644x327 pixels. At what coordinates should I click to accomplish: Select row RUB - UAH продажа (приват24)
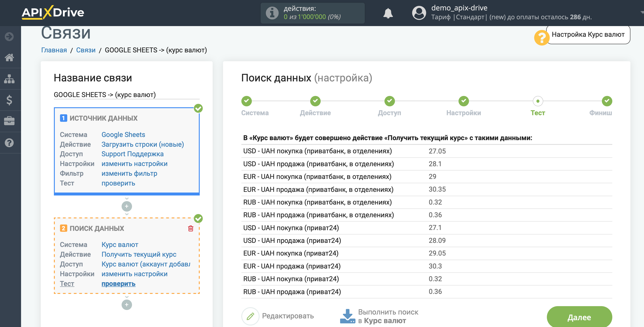(426, 291)
